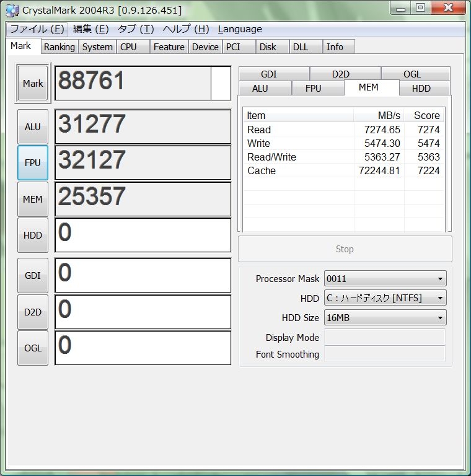The image size is (471, 476).
Task: Launch the OGL benchmark button
Action: pyautogui.click(x=33, y=348)
